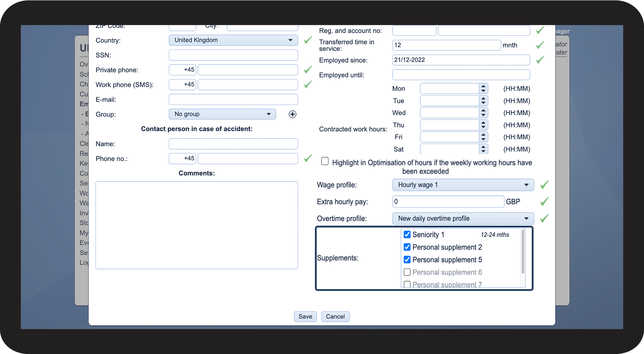This screenshot has width=644, height=354.
Task: Uncheck Personal supplement 5
Action: tap(407, 260)
